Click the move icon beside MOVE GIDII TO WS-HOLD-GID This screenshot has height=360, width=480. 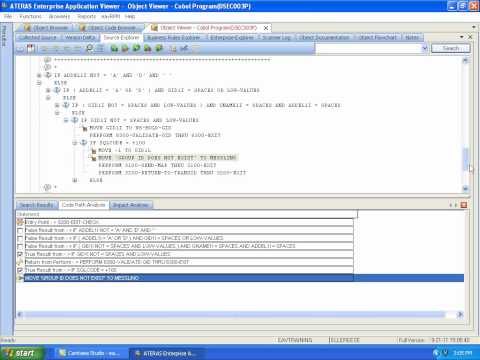(85, 128)
